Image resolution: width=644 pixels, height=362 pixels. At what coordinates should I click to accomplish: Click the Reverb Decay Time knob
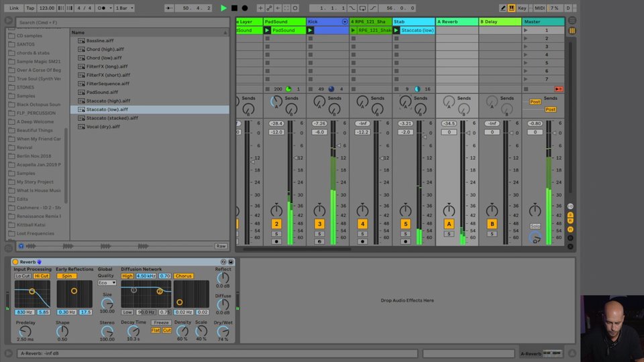[133, 330]
